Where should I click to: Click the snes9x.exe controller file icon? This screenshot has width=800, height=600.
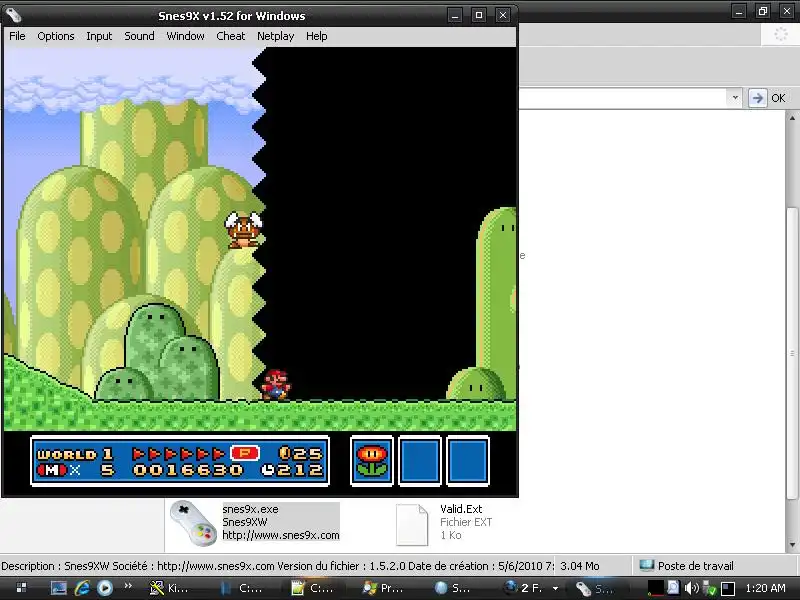tap(194, 522)
